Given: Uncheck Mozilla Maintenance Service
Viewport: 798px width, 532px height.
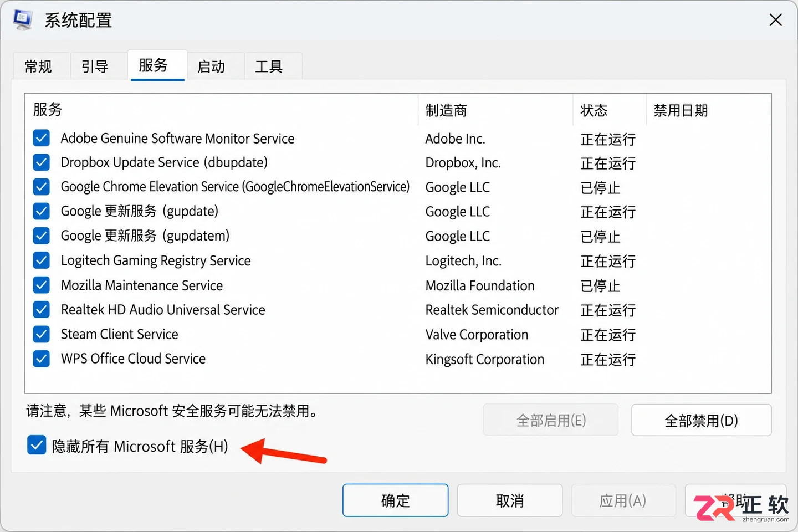Looking at the screenshot, I should [x=42, y=285].
